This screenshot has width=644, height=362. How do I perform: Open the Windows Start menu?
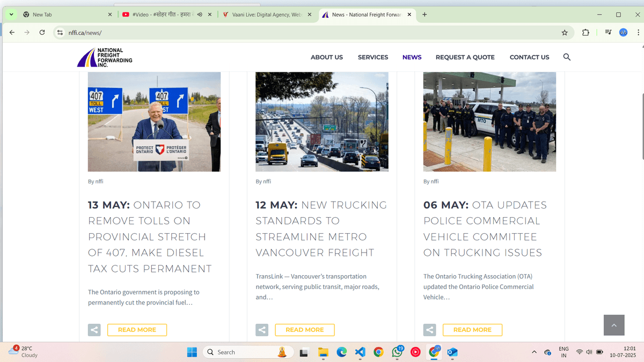click(x=192, y=352)
